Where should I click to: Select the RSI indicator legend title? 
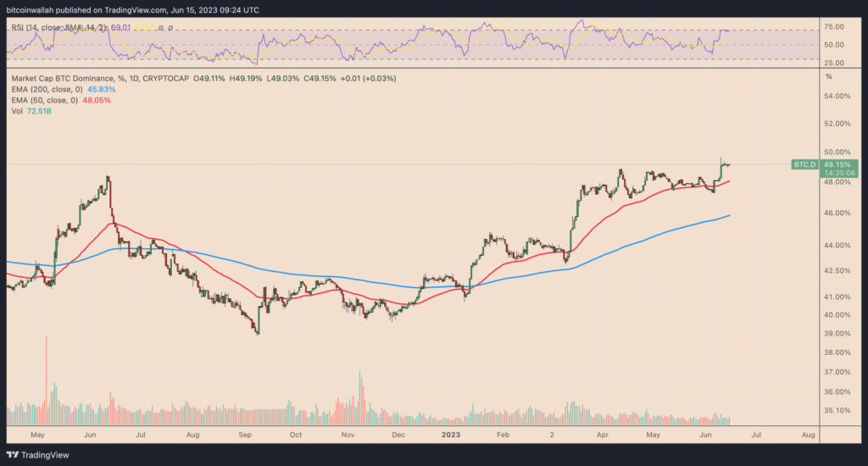point(59,28)
